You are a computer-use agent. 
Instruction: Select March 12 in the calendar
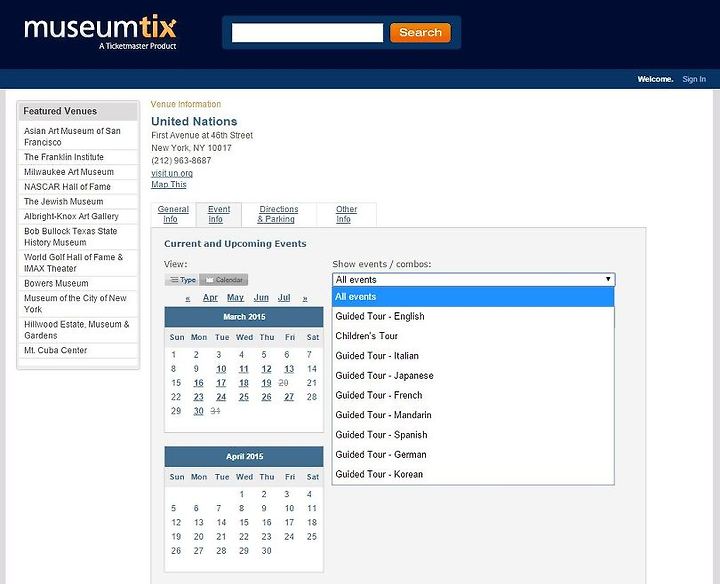coord(266,369)
